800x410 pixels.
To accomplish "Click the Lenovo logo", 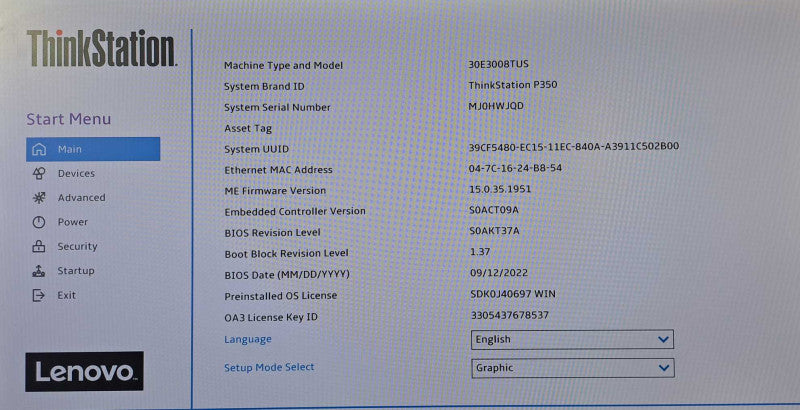I will [x=84, y=371].
